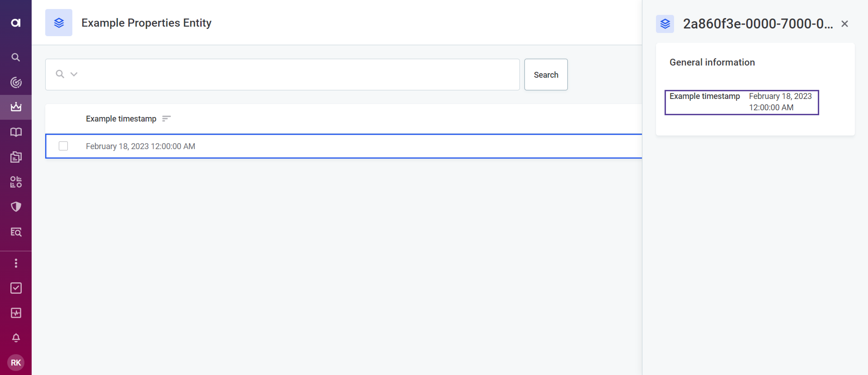Sort by Example timestamp column
Screen dimensions: 868x375
point(166,119)
